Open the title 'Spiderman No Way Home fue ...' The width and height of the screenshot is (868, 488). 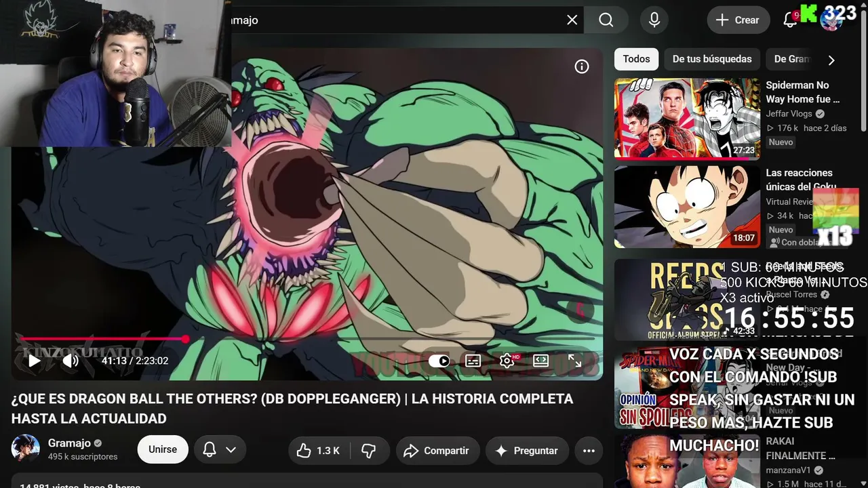point(803,92)
